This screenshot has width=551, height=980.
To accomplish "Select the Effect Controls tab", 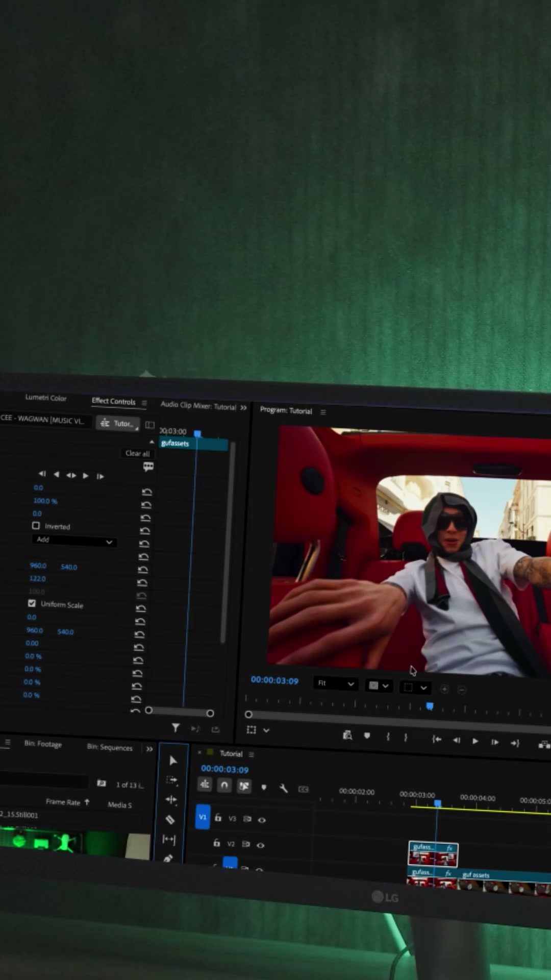I will coord(114,401).
